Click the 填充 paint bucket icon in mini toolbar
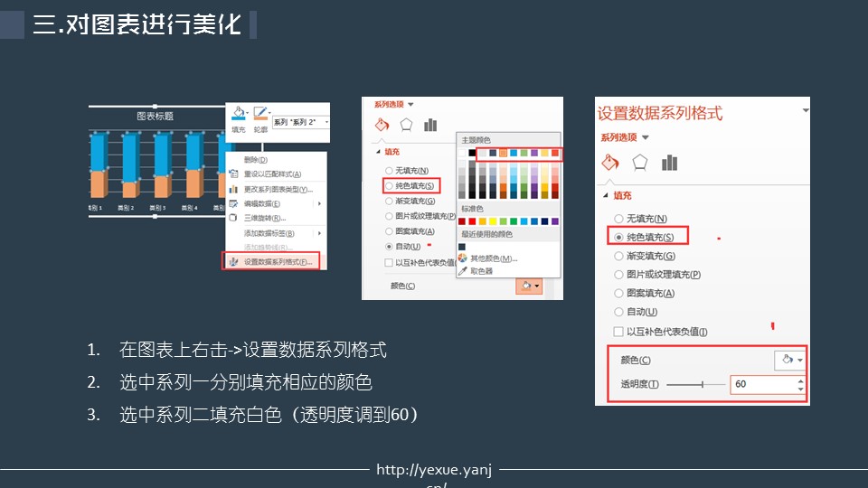 (238, 114)
